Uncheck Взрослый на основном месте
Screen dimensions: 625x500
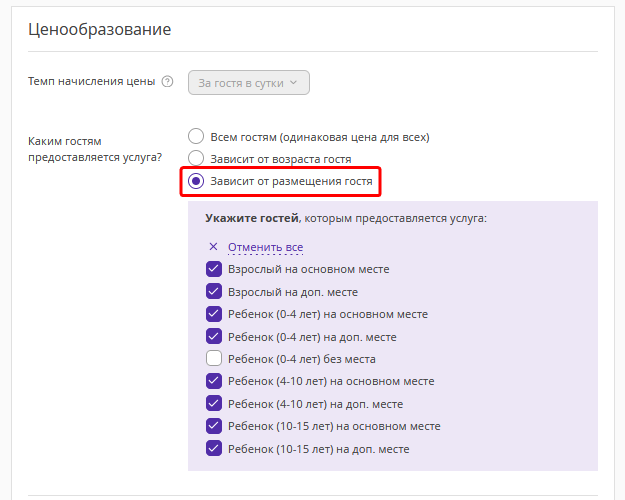click(x=214, y=269)
